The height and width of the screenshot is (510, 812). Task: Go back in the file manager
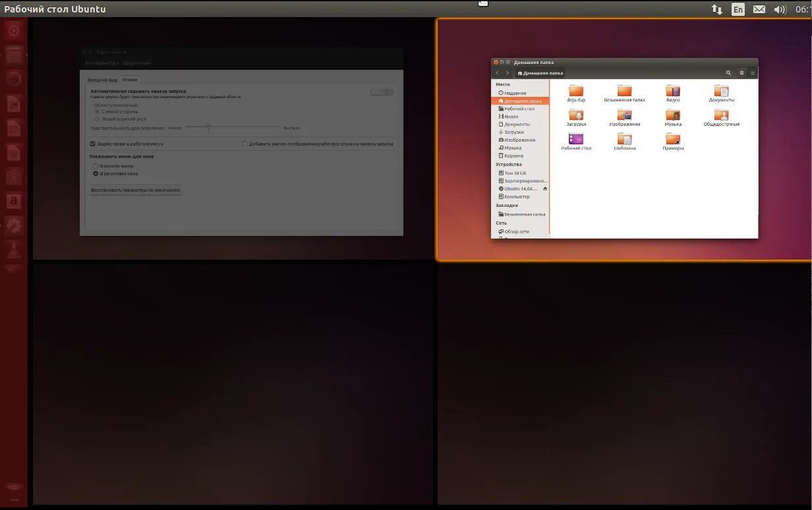click(498, 73)
